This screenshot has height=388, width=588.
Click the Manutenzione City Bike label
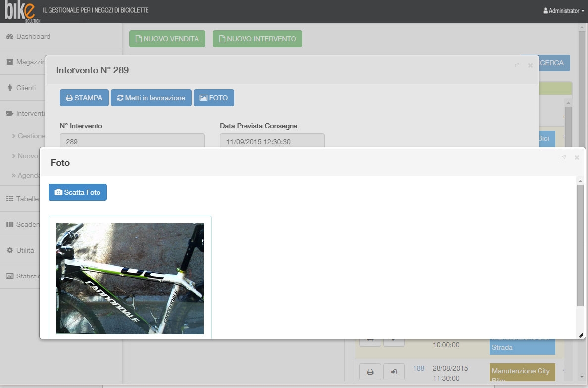(522, 373)
